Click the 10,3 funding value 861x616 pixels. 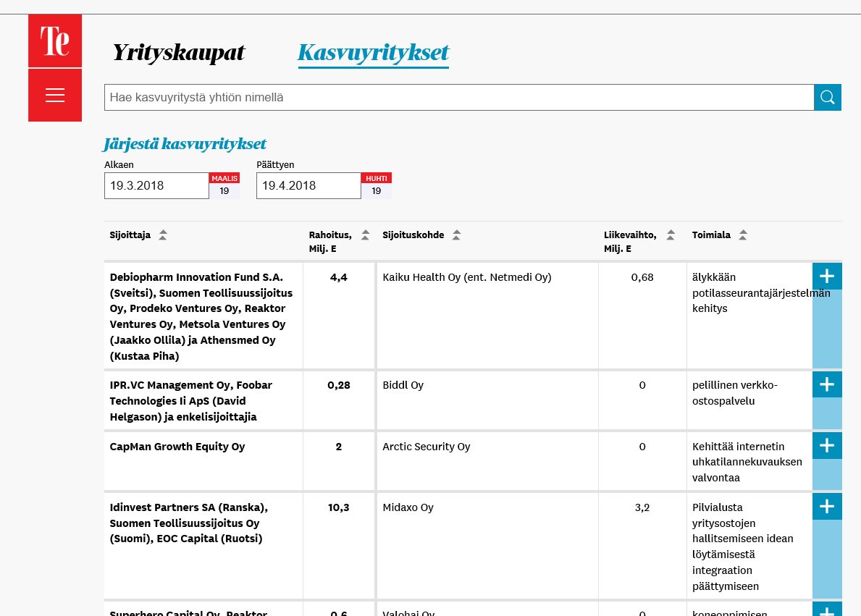click(339, 508)
